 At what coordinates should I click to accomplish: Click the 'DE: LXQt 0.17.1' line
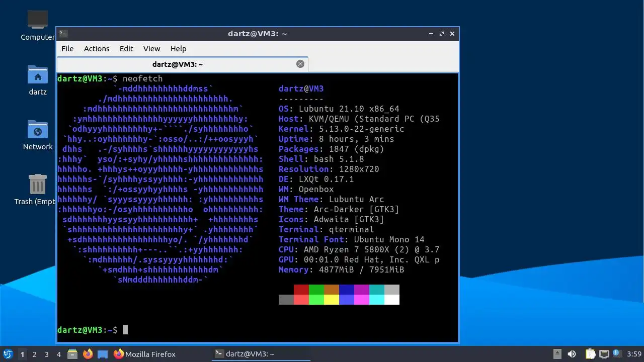point(316,179)
